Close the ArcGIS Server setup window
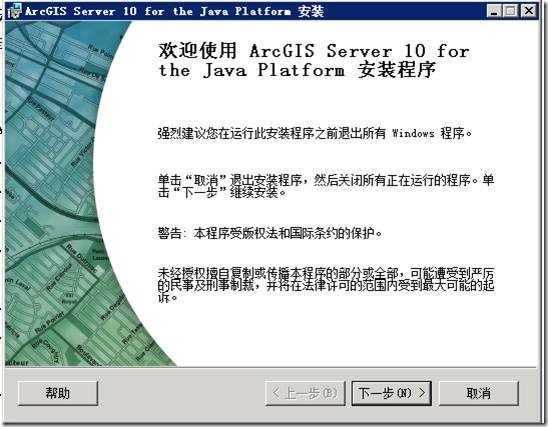 (528, 11)
